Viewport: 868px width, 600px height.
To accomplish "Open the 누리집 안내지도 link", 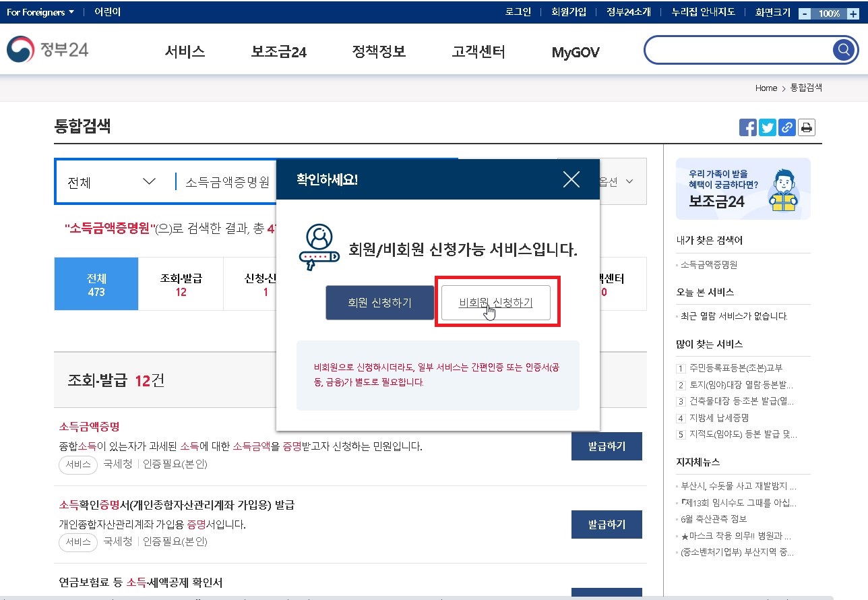I will click(703, 12).
